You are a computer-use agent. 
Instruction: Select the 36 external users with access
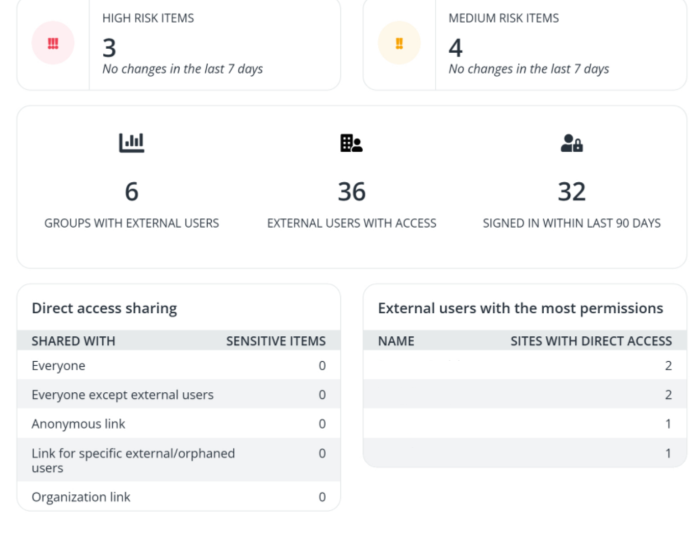pos(351,191)
